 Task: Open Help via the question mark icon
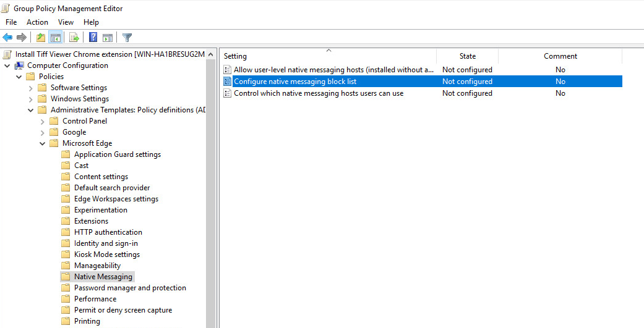(x=93, y=38)
